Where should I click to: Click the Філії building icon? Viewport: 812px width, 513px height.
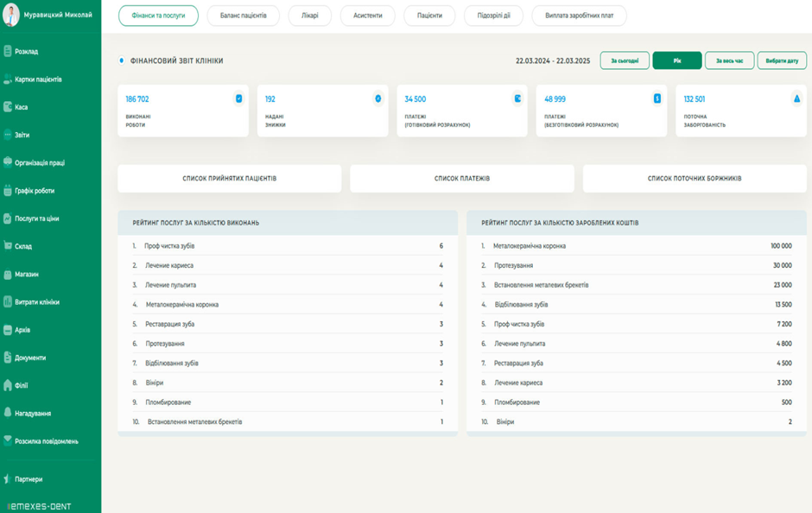pos(8,385)
